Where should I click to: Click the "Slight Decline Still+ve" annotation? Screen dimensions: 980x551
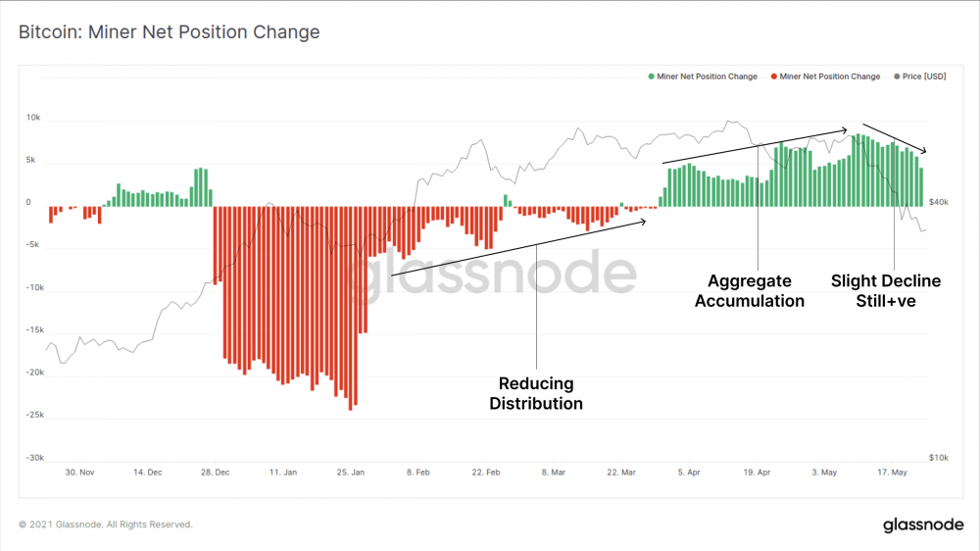[x=886, y=291]
